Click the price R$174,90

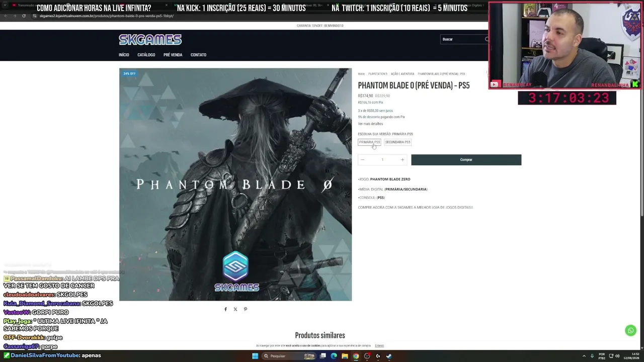pos(365,96)
